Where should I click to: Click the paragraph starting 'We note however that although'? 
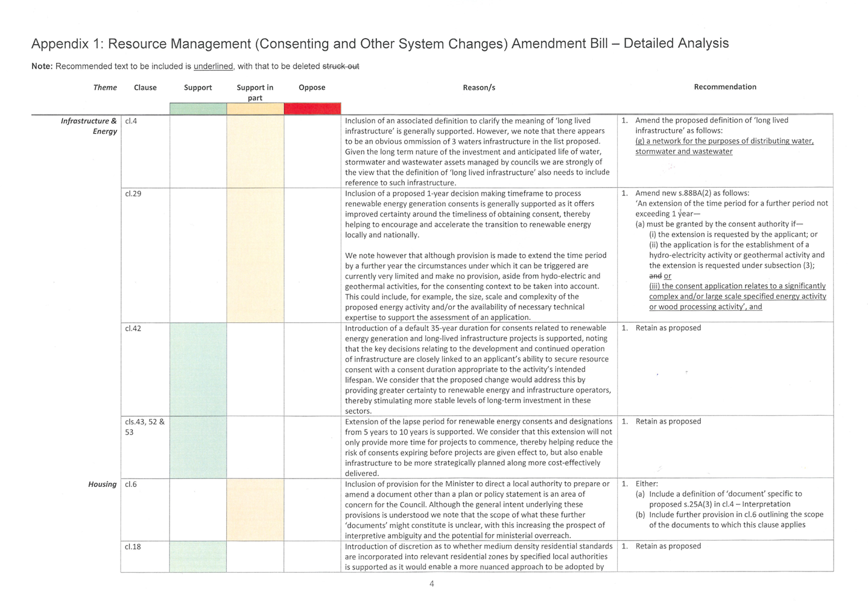476,286
